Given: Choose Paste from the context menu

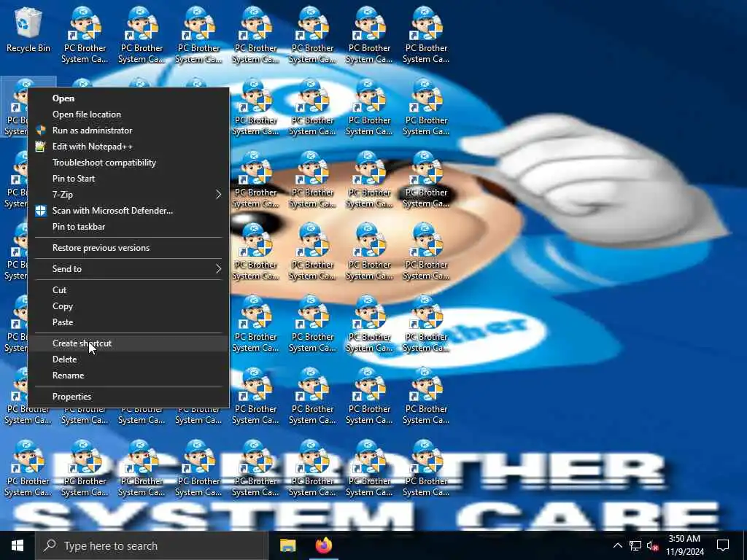Looking at the screenshot, I should (x=128, y=322).
